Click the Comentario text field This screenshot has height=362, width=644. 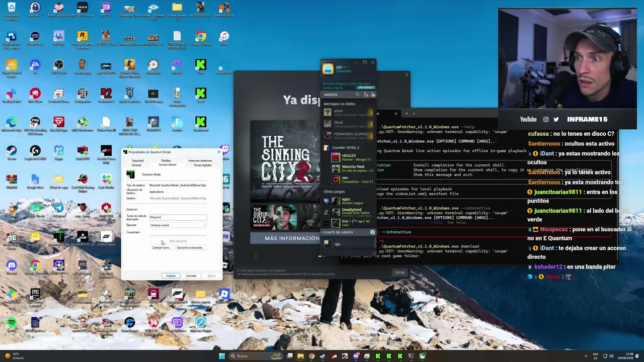[178, 232]
